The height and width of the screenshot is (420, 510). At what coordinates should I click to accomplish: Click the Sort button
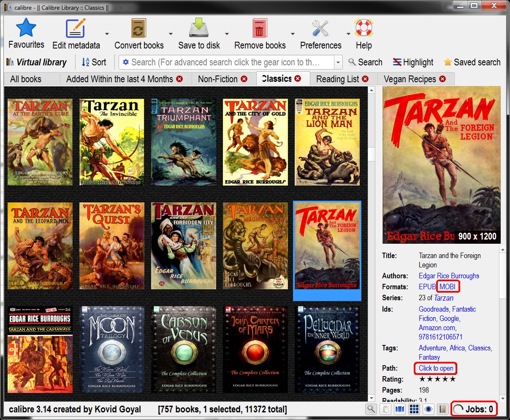[94, 62]
